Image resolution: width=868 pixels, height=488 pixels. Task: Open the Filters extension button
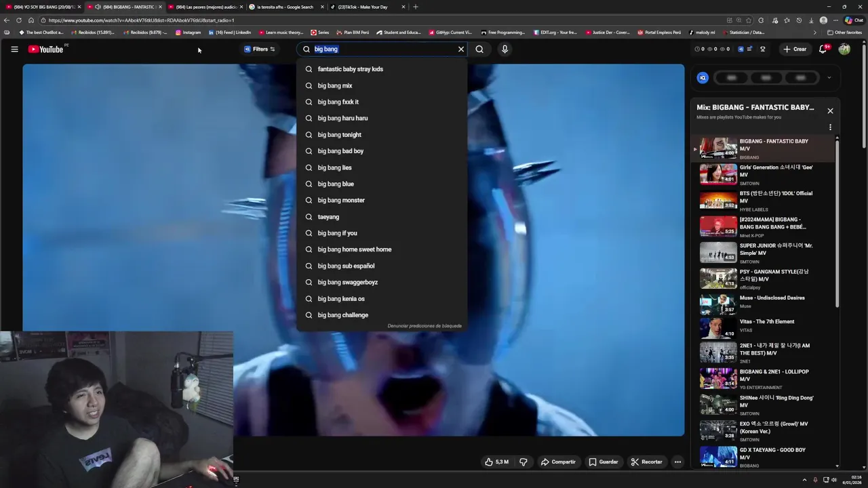point(260,49)
